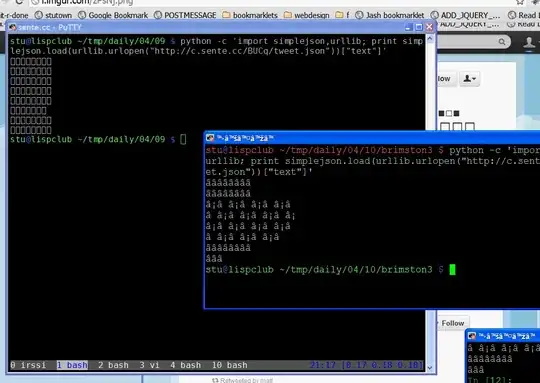This screenshot has width=540, height=383.
Task: Open the f bookmarks folder
Action: [x=342, y=15]
